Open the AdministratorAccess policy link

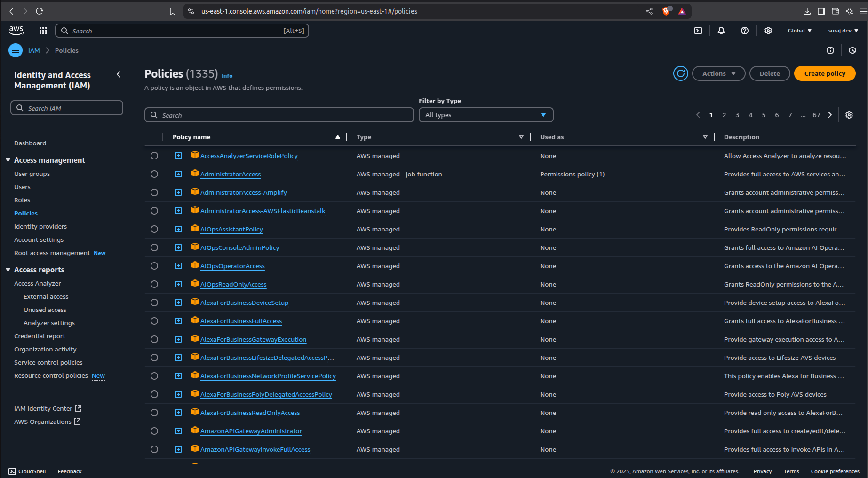coord(231,174)
